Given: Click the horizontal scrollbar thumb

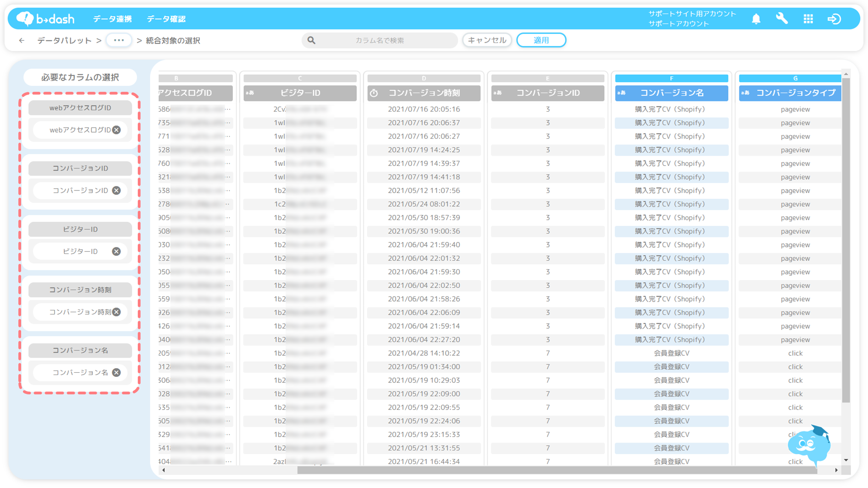Looking at the screenshot, I should pyautogui.click(x=556, y=470).
